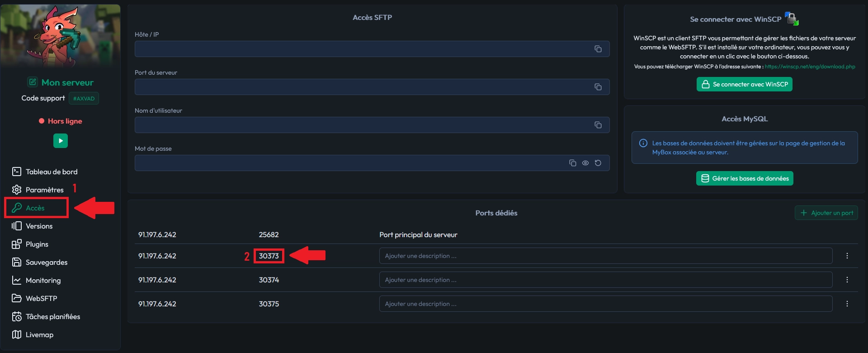
Task: Show the password with the eye icon
Action: click(585, 163)
